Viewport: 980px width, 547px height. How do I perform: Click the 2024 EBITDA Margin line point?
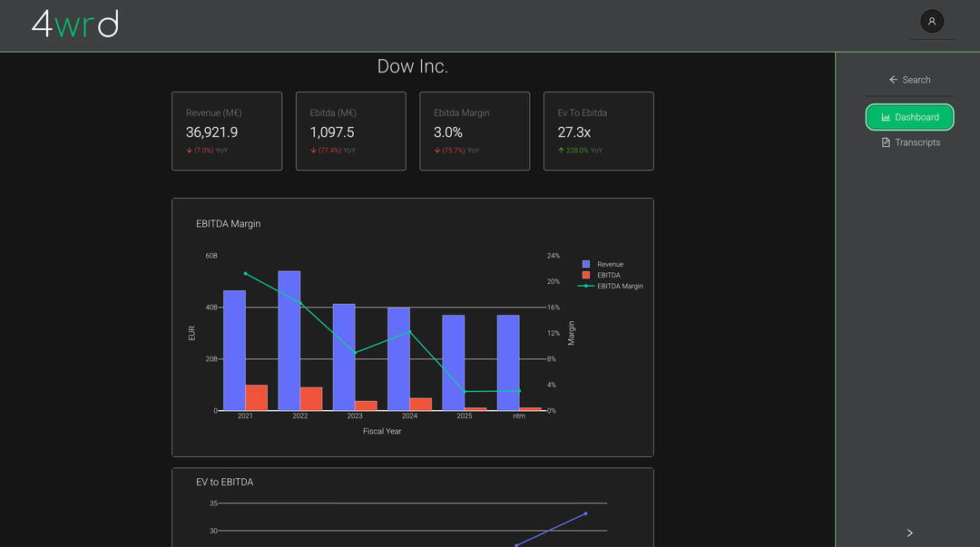pos(409,331)
